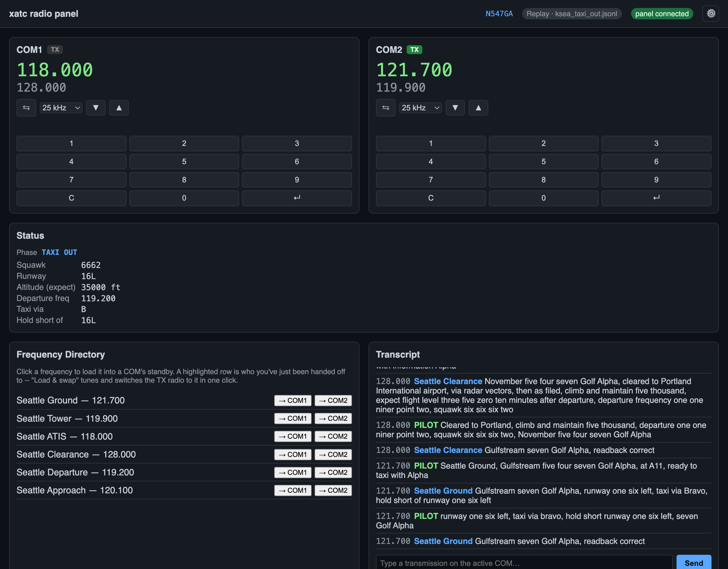Screen dimensions: 728x569
Task: Send Seattle Departure to COM2 standby
Action: click(x=333, y=473)
